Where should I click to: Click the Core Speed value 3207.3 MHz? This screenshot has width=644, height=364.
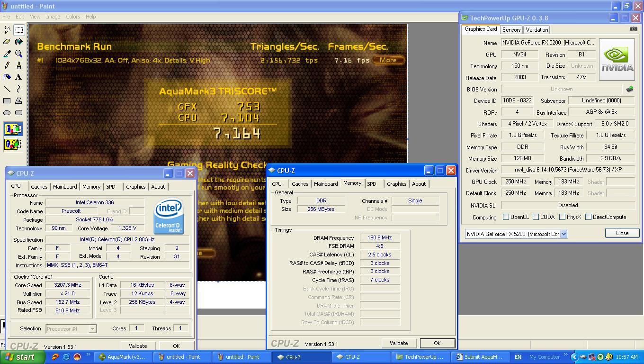[x=68, y=285]
